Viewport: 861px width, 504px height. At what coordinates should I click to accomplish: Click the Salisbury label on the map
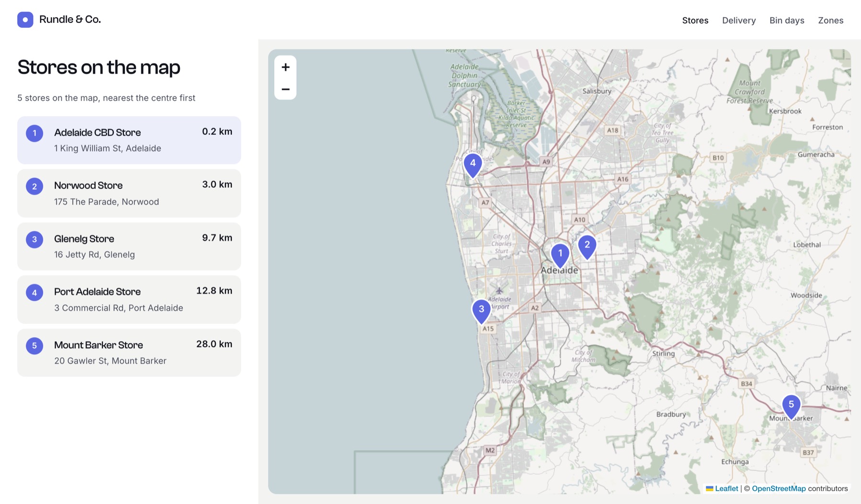tap(596, 91)
